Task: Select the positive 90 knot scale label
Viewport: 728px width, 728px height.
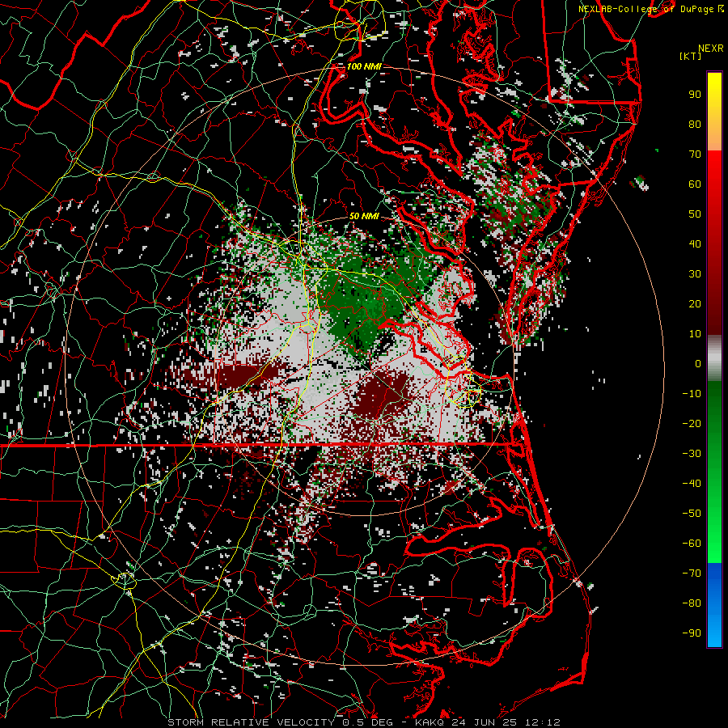Action: (x=695, y=95)
